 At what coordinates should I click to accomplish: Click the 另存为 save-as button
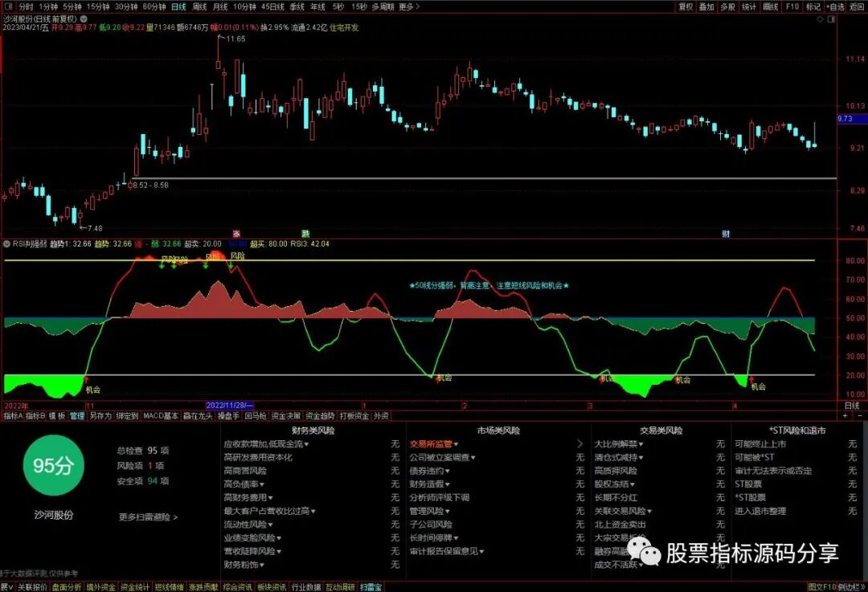click(x=100, y=415)
